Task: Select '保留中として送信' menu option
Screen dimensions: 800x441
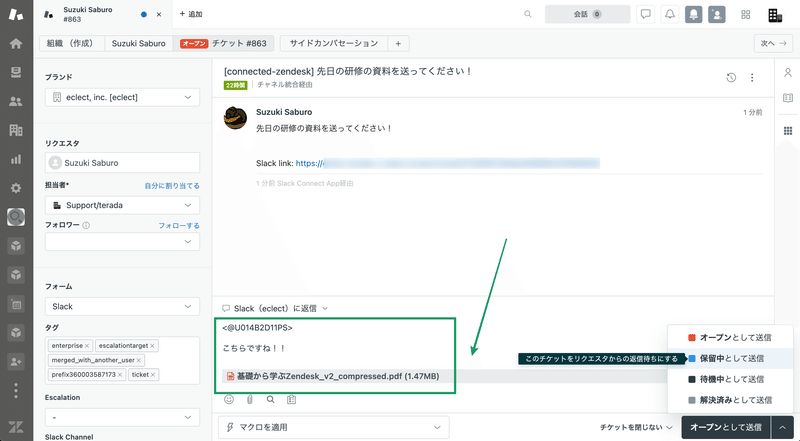Action: coord(730,358)
